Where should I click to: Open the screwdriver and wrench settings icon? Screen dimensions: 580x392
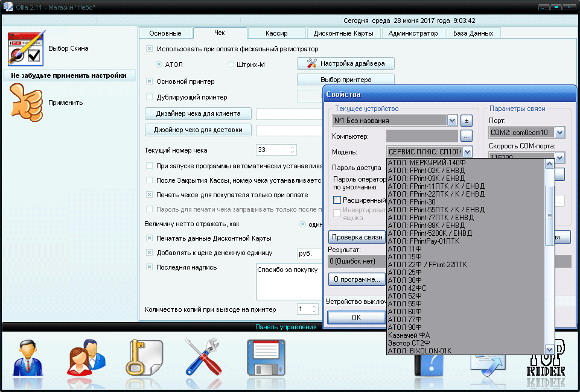(203, 357)
